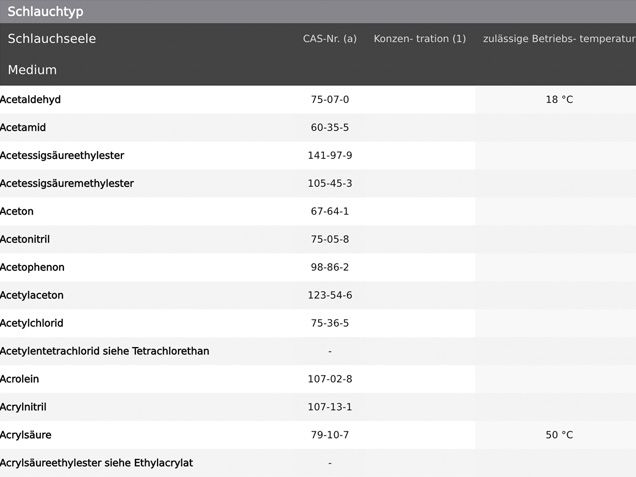This screenshot has width=636, height=477.
Task: Click CAS number 75-05-8 for Acetonitril
Action: coord(329,240)
